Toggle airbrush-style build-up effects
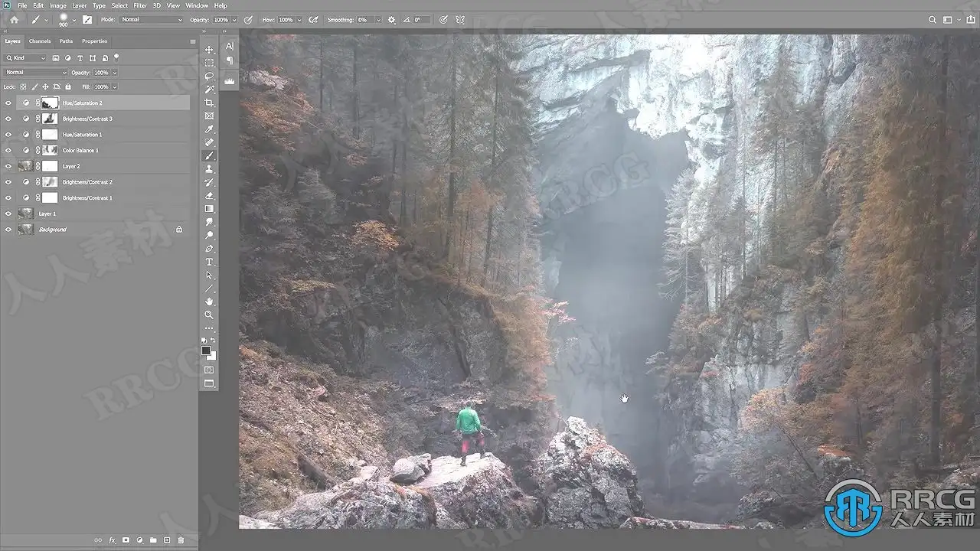The image size is (980, 551). [x=313, y=20]
